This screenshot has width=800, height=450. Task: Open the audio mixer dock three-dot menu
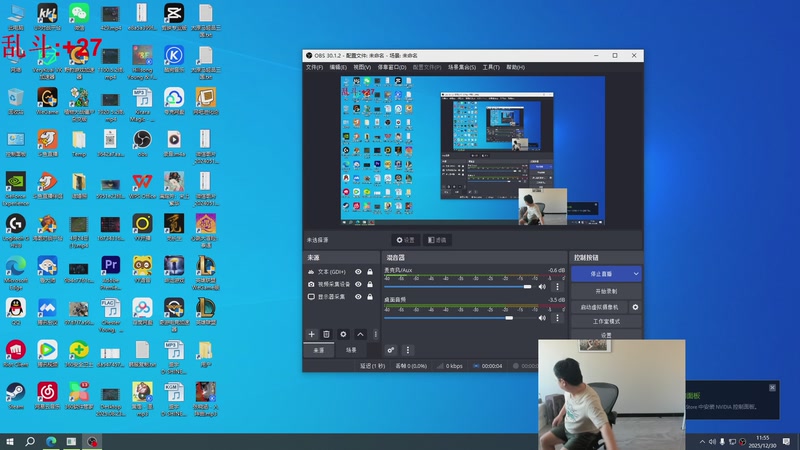pyautogui.click(x=408, y=350)
